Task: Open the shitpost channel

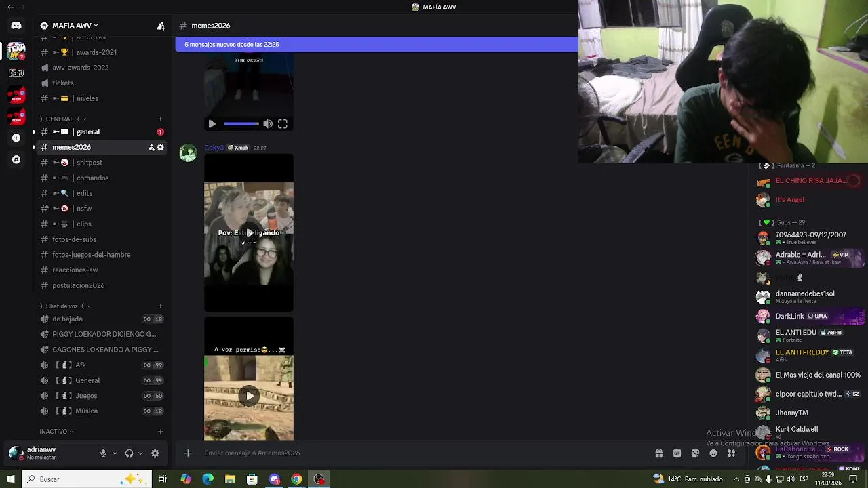Action: [x=102, y=163]
